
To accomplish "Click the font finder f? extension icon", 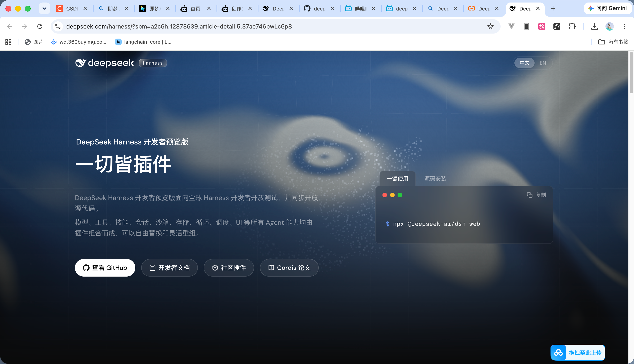I will click(x=557, y=26).
